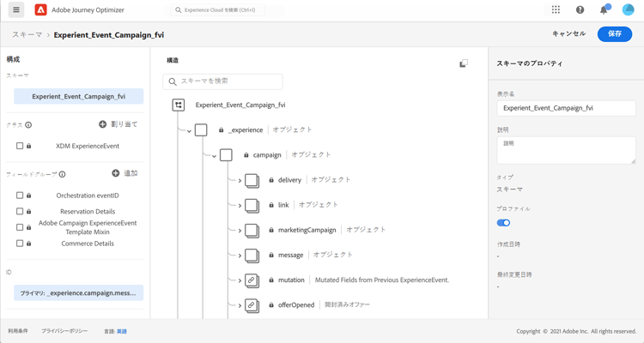
Task: Go to スキーマ breadcrumb
Action: point(27,35)
